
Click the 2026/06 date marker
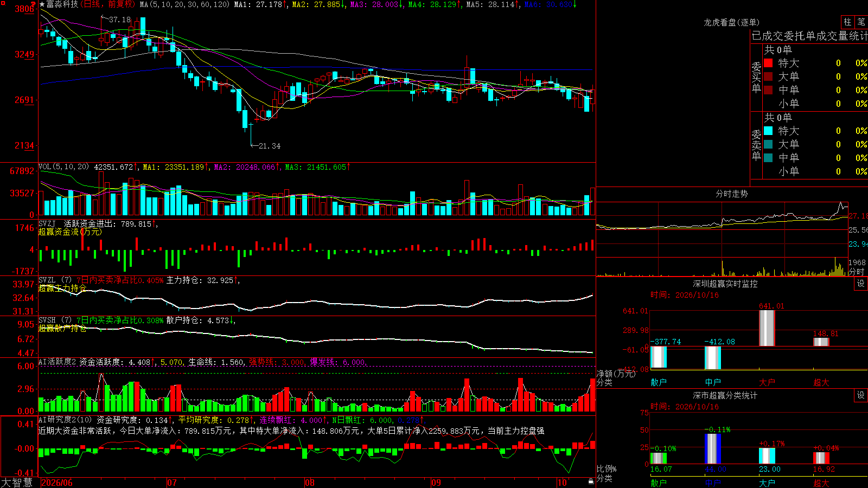point(57,483)
